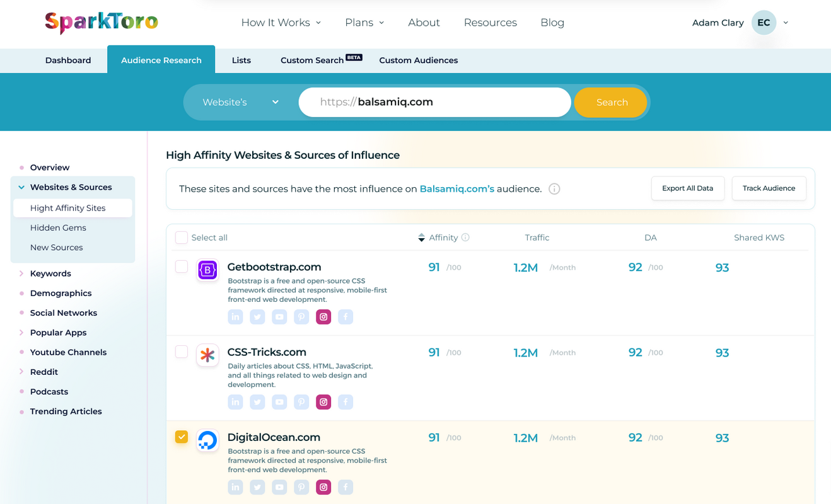The height and width of the screenshot is (504, 831).
Task: Open the Twitter icon for Getbootstrap.com
Action: pyautogui.click(x=257, y=317)
